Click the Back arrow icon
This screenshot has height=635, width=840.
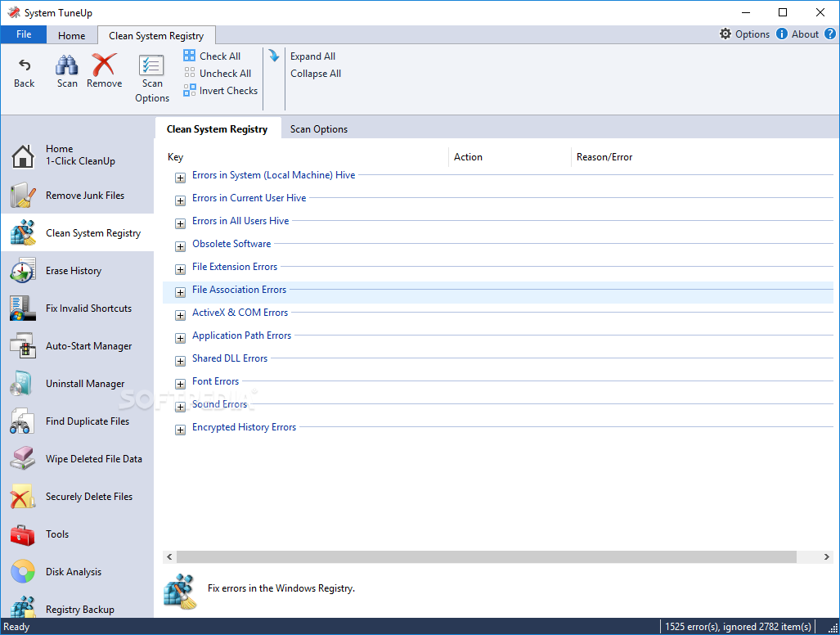[x=24, y=65]
